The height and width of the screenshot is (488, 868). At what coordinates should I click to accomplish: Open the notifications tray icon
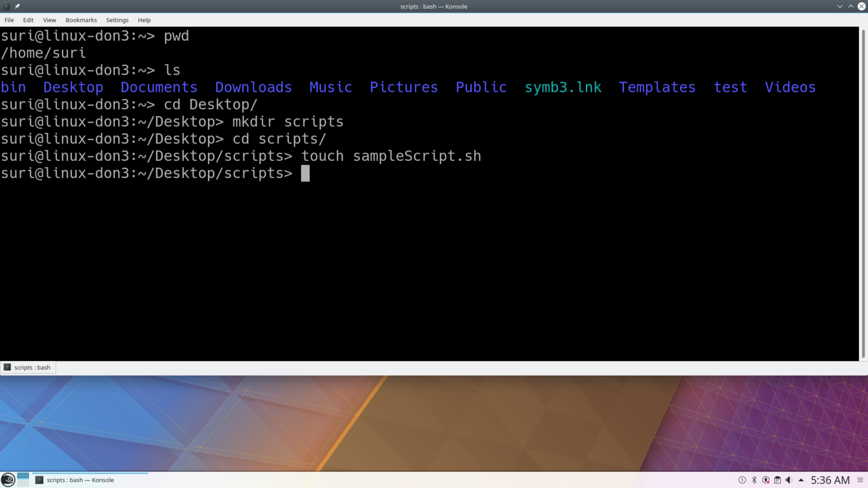point(742,480)
